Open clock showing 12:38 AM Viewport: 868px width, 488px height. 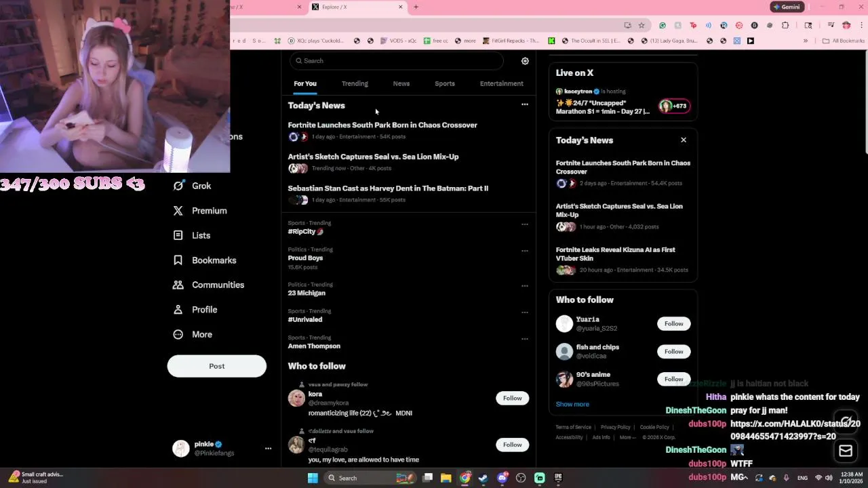coord(851,478)
